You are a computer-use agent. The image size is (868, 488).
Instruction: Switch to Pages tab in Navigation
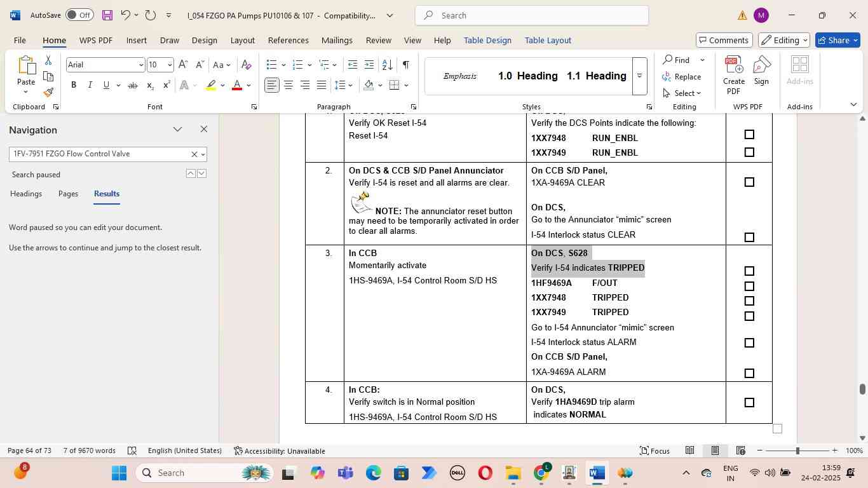68,194
